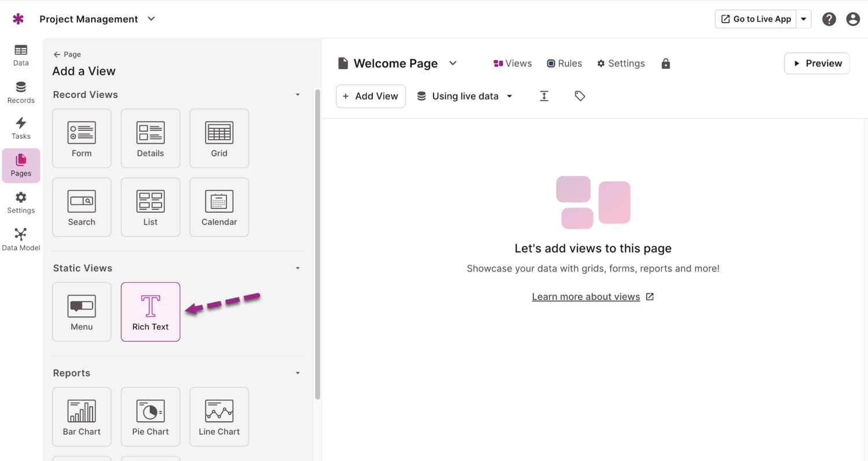Select the Rich Text static view

tap(150, 312)
